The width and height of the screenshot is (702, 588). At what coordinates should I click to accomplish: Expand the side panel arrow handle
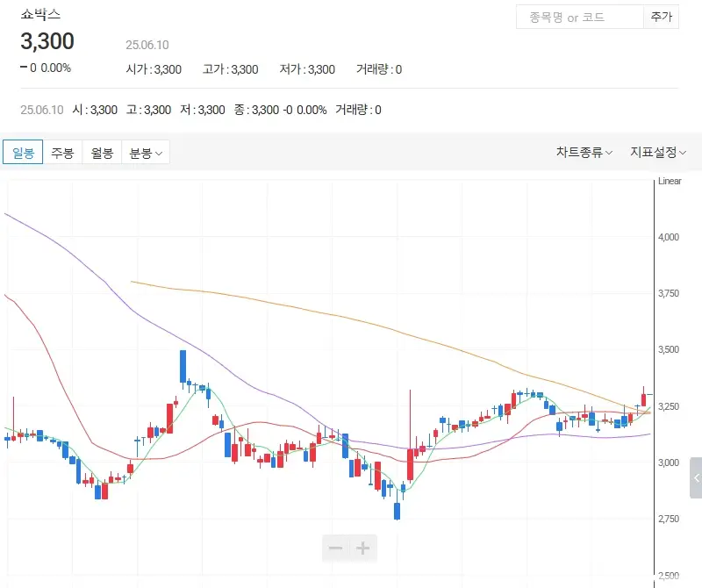696,477
